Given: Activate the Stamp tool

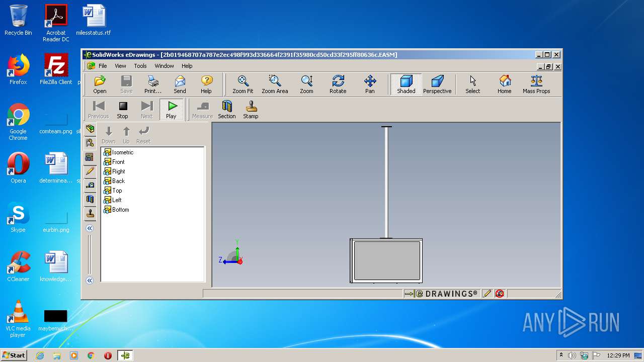Looking at the screenshot, I should (x=251, y=110).
